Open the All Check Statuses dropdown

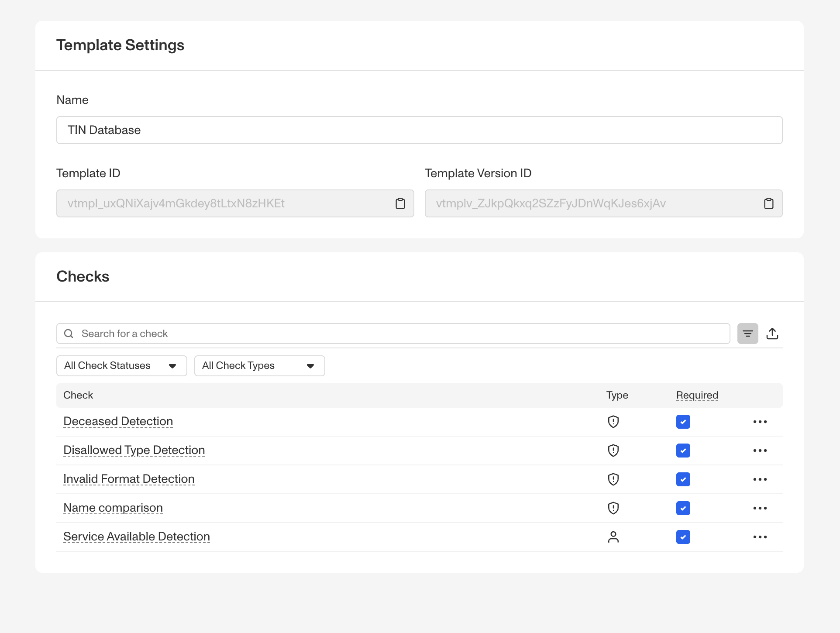pyautogui.click(x=121, y=366)
